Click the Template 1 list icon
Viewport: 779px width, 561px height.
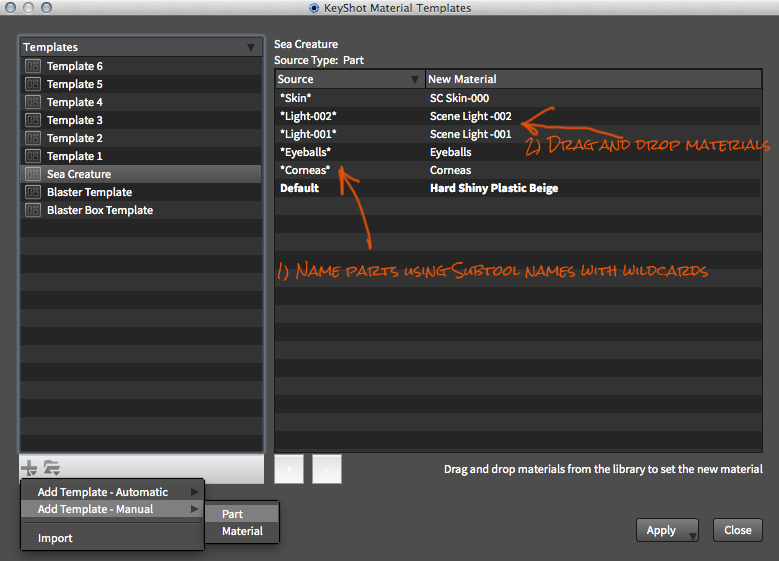tap(33, 156)
